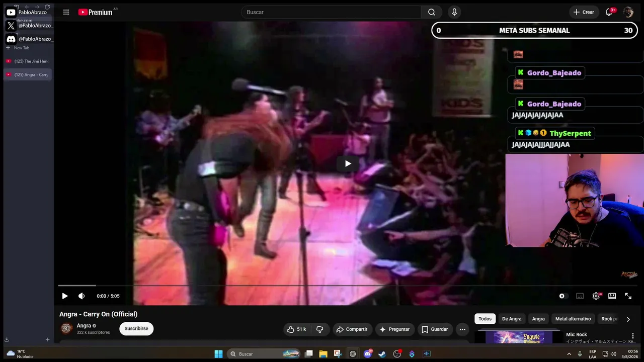Focus the YouTube Buscar search field
The width and height of the screenshot is (644, 362).
pyautogui.click(x=331, y=12)
